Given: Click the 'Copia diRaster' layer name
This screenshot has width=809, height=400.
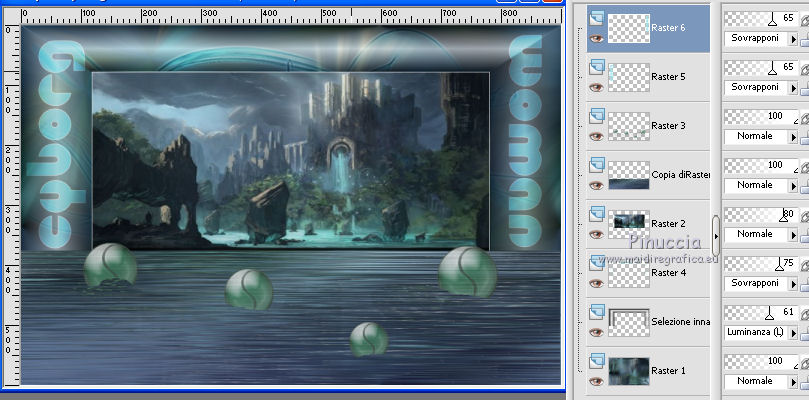Looking at the screenshot, I should [681, 175].
